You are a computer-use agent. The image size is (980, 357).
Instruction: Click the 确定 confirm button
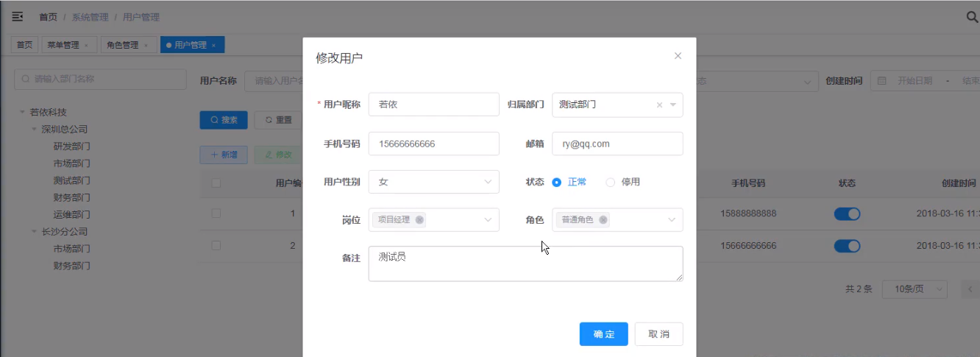pyautogui.click(x=603, y=334)
